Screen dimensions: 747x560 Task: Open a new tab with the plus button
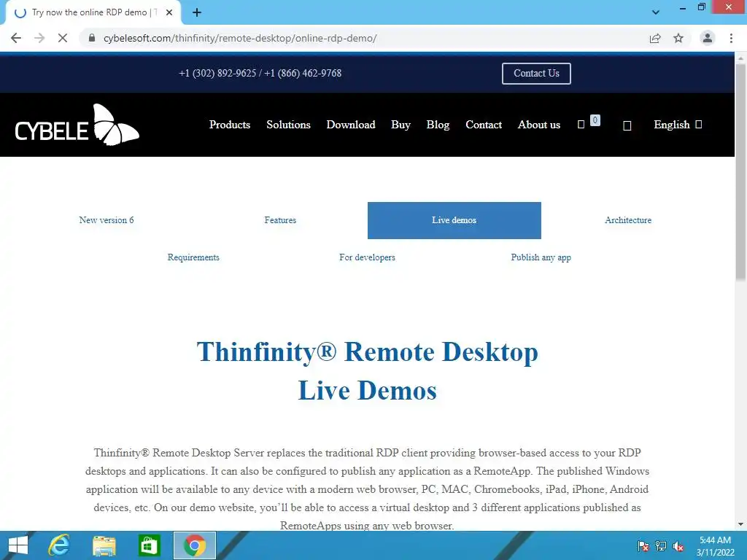(197, 12)
